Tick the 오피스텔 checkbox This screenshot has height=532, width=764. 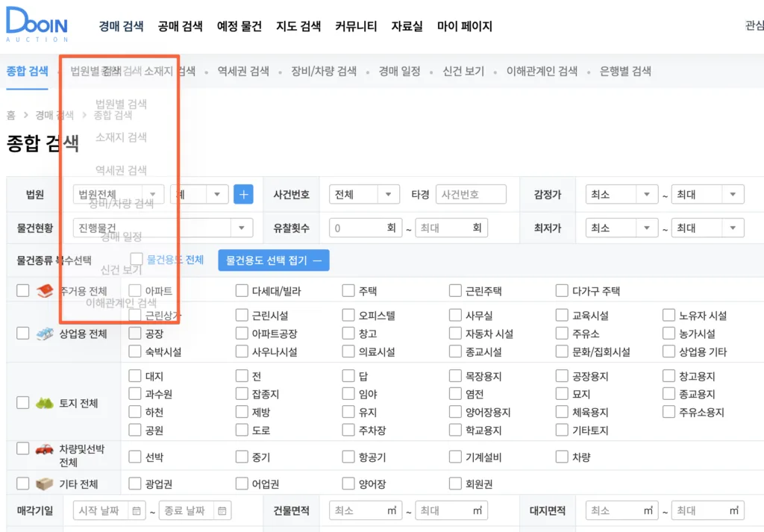pyautogui.click(x=348, y=315)
